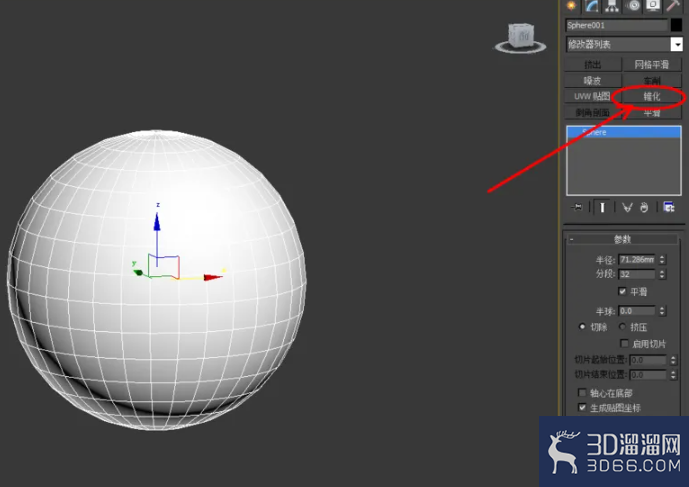Click the 锥化 taper modifier button
Screen dimensions: 689x487
[x=652, y=97]
